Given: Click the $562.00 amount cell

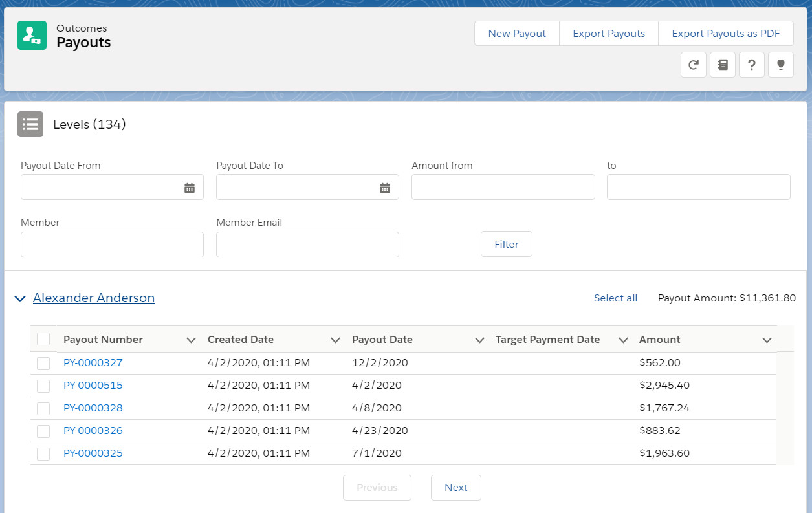Looking at the screenshot, I should tap(660, 363).
